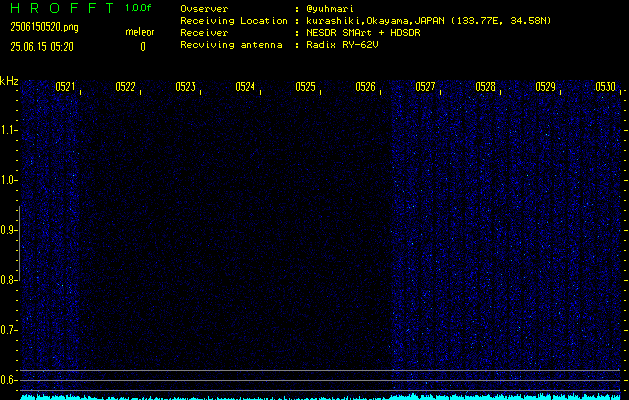Viewport: 629px width, 400px height.
Task: Click the 0522 time marker
Action: (125, 87)
